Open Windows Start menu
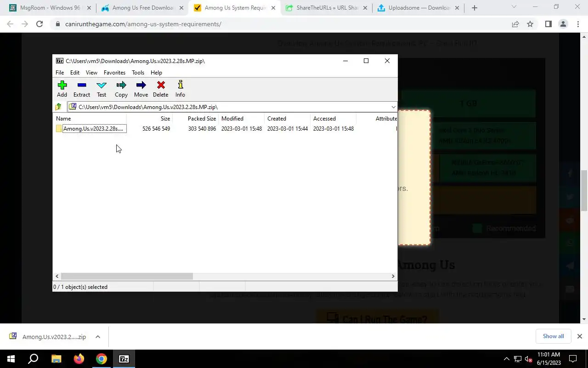The height and width of the screenshot is (368, 588). 11,359
